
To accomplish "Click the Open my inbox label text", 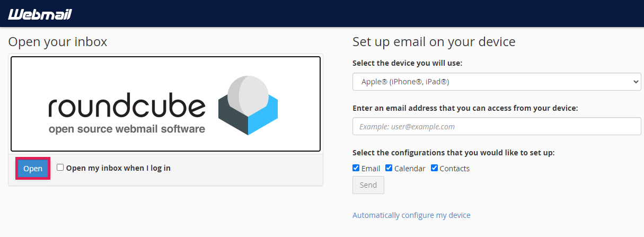I will coord(118,168).
